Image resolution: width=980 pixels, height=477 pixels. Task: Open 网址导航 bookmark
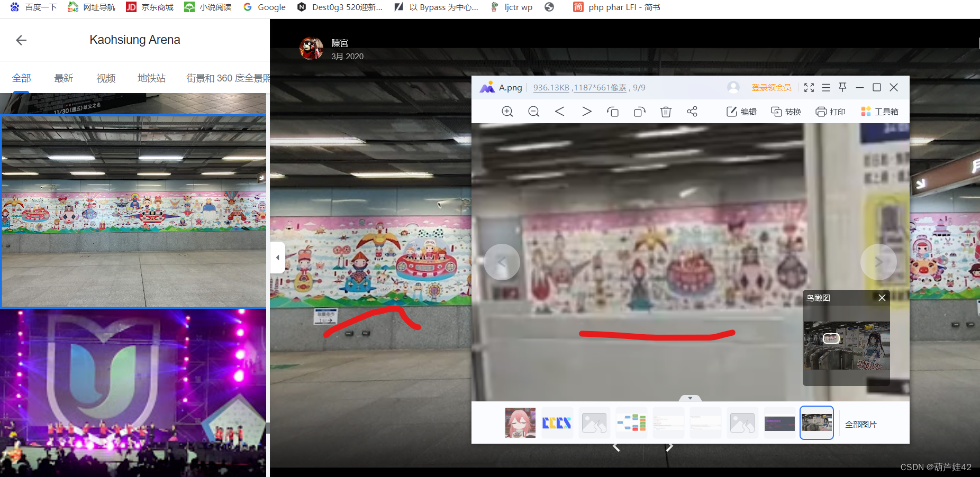click(x=91, y=7)
